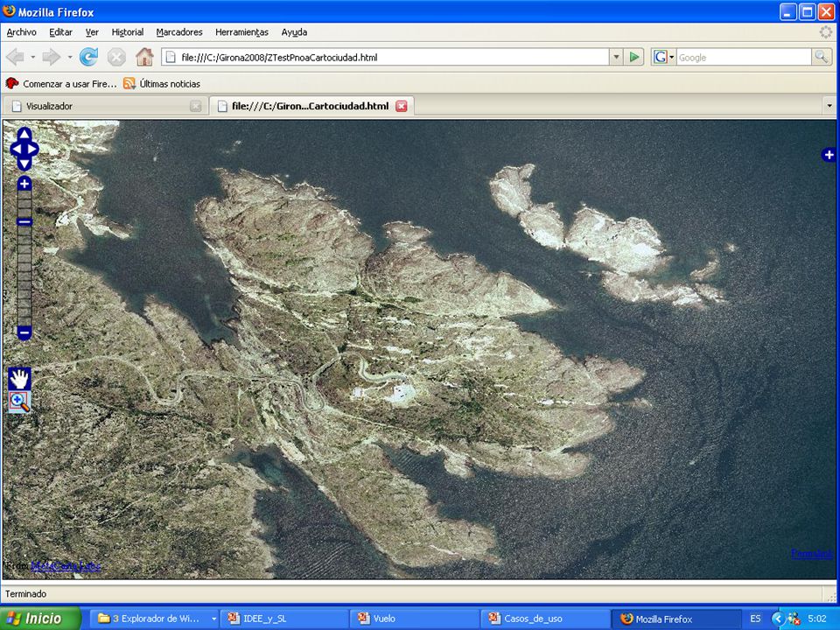Open the Windows Inicio start menu
The width and height of the screenshot is (840, 630).
pyautogui.click(x=41, y=619)
